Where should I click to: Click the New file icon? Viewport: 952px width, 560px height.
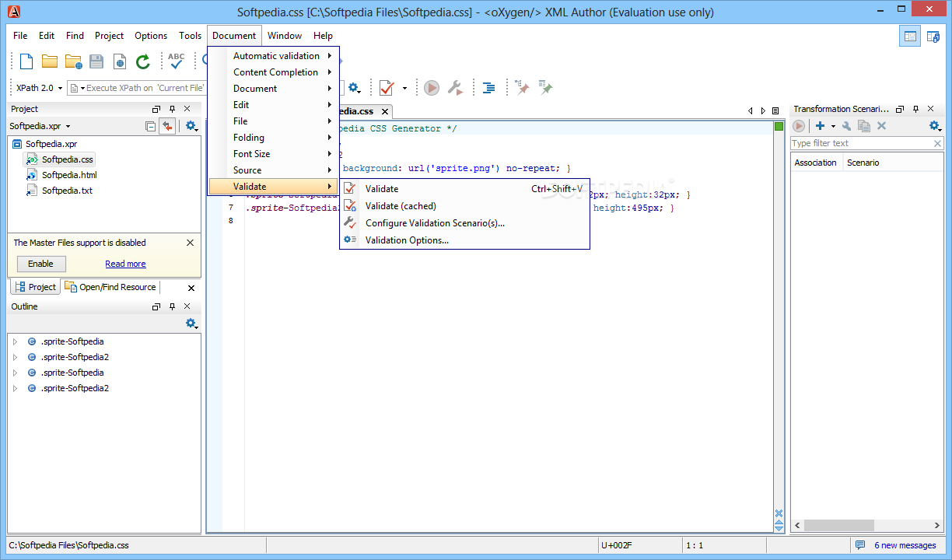pyautogui.click(x=26, y=61)
